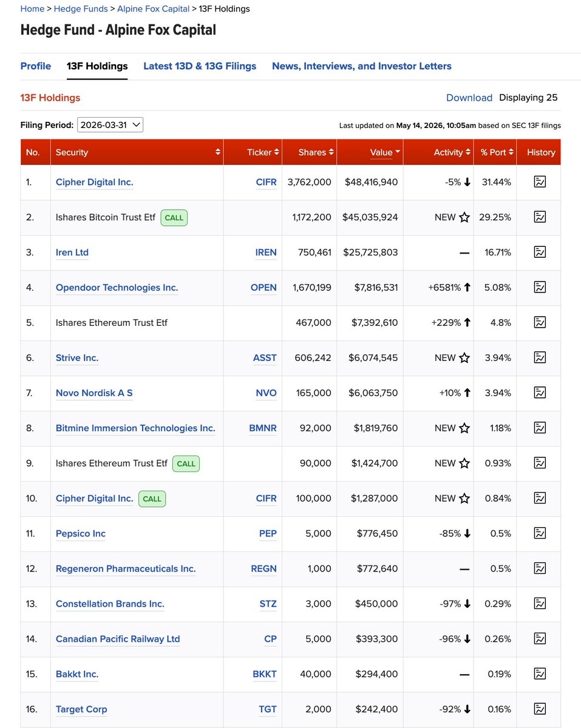Click CALL badge on Ishares Bitcoin Trust
581x728 pixels.
click(x=174, y=217)
